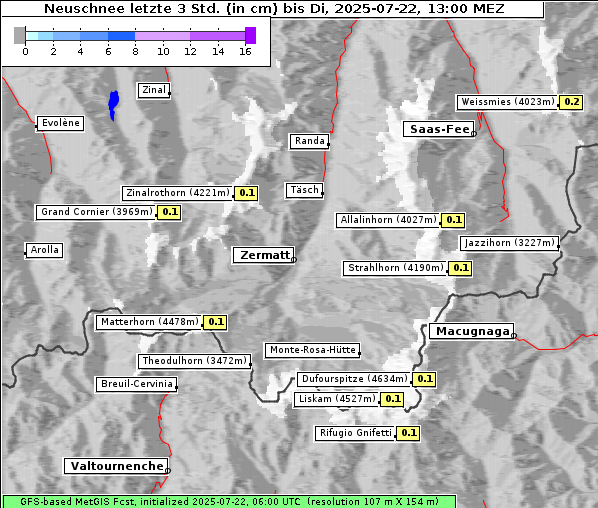Click the Täsch place label

tap(304, 190)
